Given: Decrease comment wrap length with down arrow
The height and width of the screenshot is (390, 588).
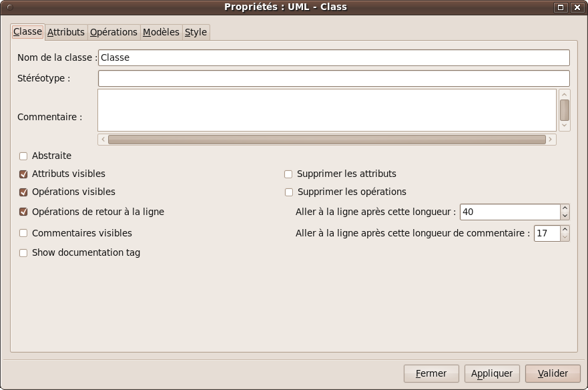Looking at the screenshot, I should coord(565,237).
